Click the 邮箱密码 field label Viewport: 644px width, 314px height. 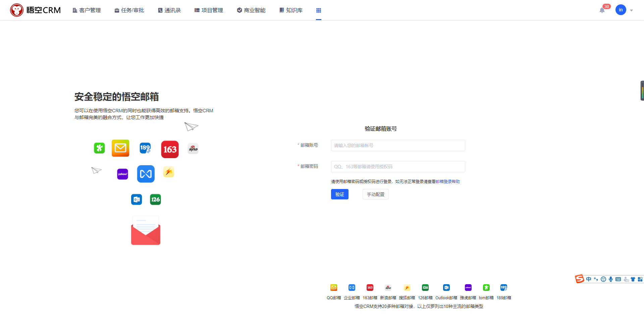[309, 166]
